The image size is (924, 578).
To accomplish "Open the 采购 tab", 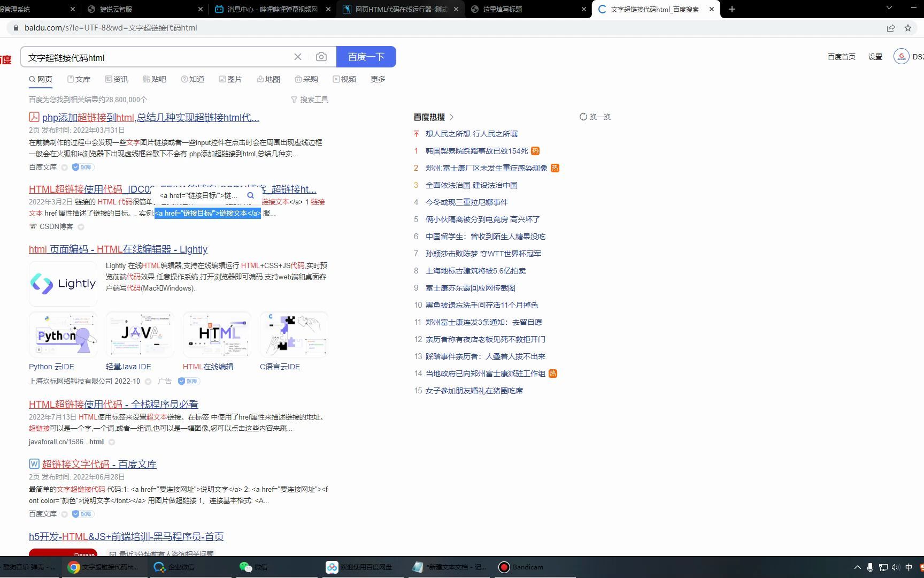I will tap(306, 79).
